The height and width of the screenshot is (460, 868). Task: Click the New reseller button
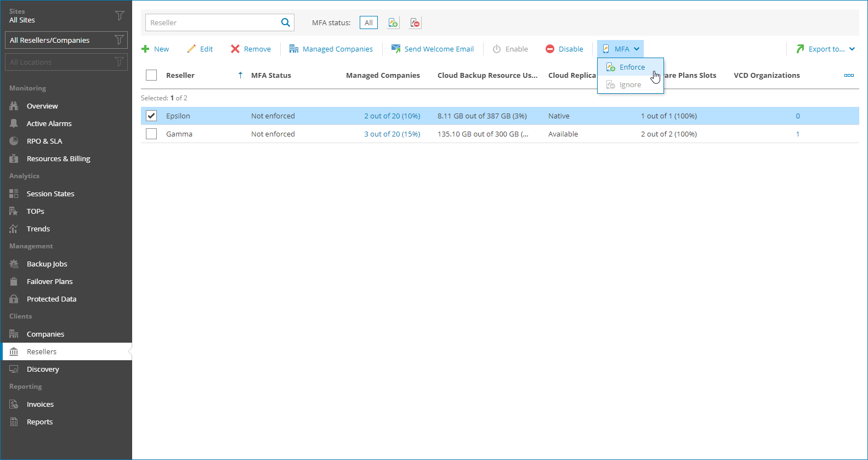[x=155, y=49]
